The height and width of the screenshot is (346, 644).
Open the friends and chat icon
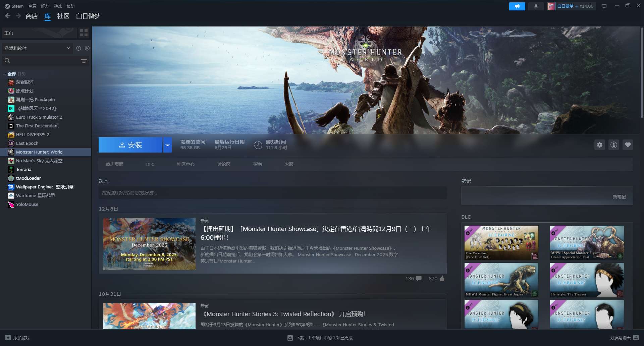(636, 338)
